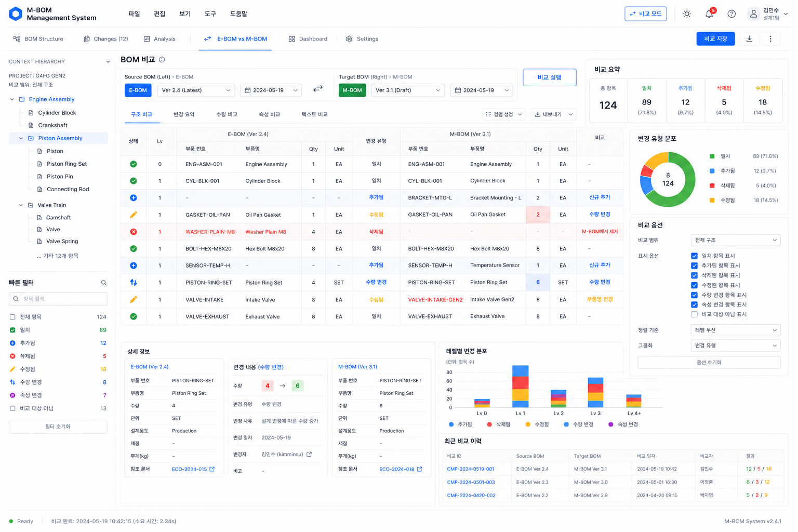Click the info icon beside BOM 비교
This screenshot has width=798, height=532.
(x=162, y=60)
